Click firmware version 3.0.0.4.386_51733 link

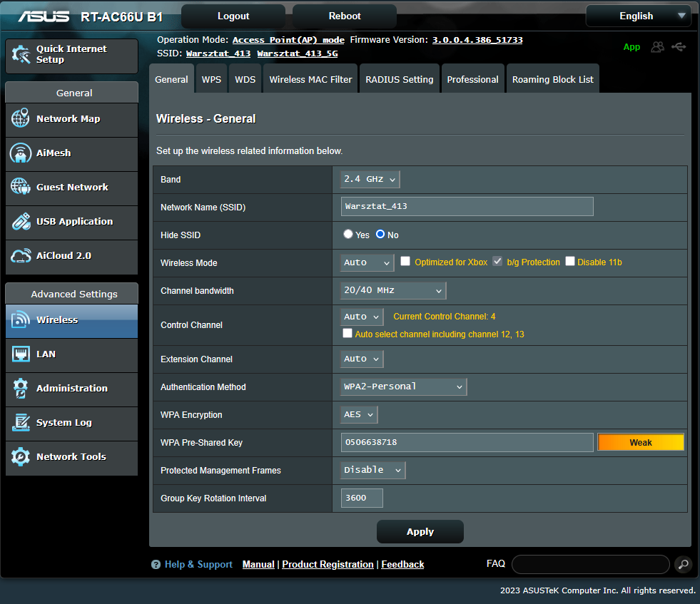[477, 40]
